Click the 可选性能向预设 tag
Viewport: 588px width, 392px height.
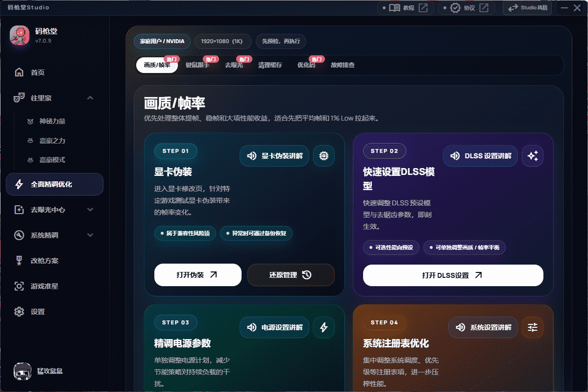[x=391, y=247]
